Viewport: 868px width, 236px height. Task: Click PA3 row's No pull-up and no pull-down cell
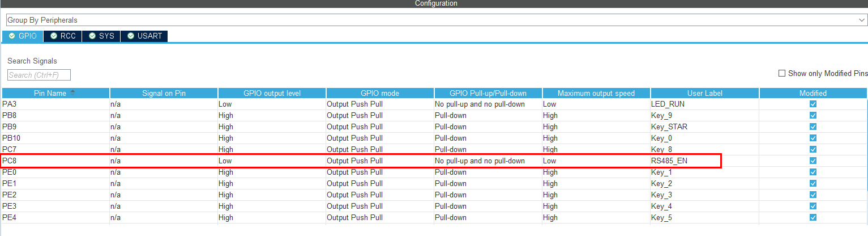tap(488, 104)
